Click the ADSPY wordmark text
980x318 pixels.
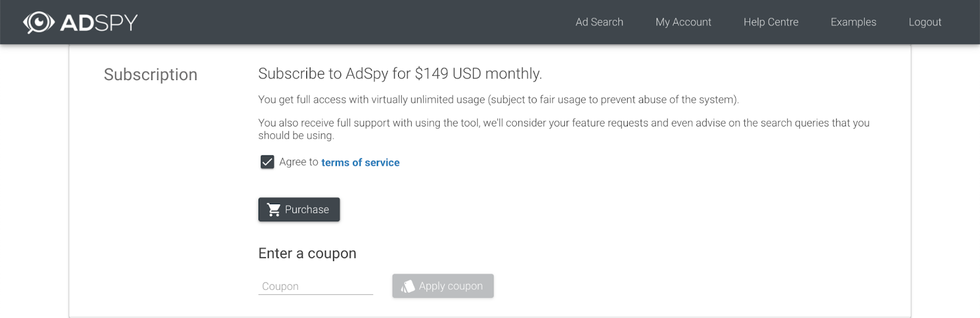(99, 23)
